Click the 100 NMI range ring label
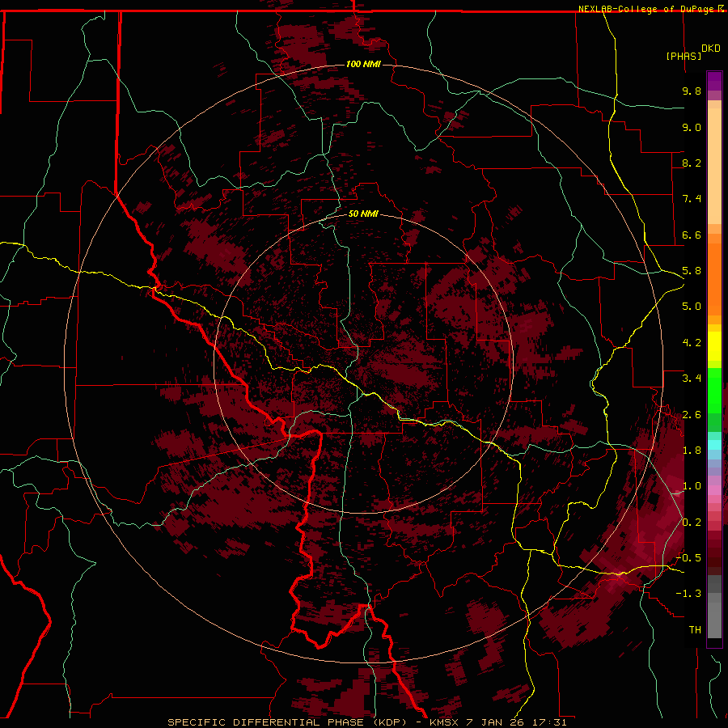 pos(363,64)
